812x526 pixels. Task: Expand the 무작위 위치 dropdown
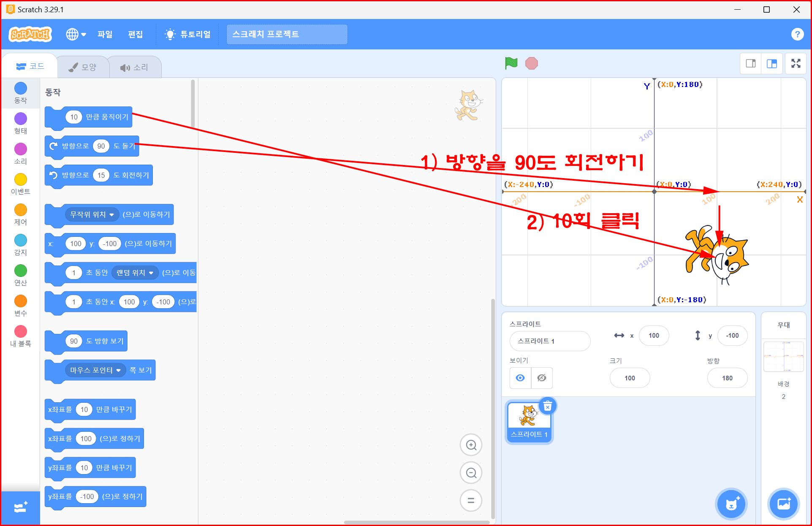[111, 215]
